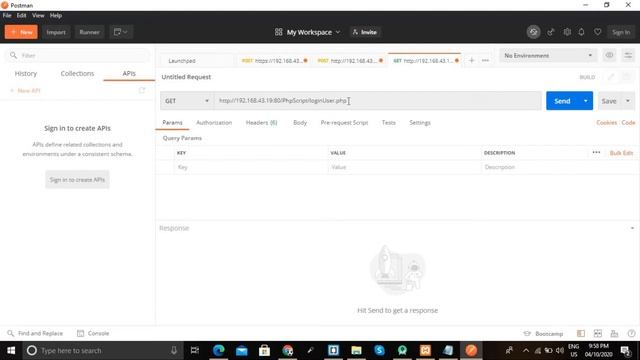Open the notifications bell
The width and height of the screenshot is (640, 360).
[x=581, y=32]
